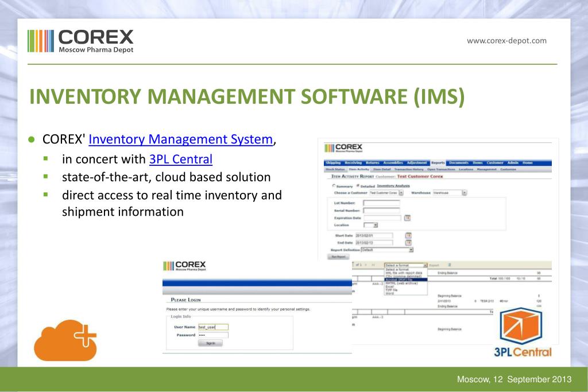Open the Select a format export dropdown
The width and height of the screenshot is (588, 392).
pos(406,265)
